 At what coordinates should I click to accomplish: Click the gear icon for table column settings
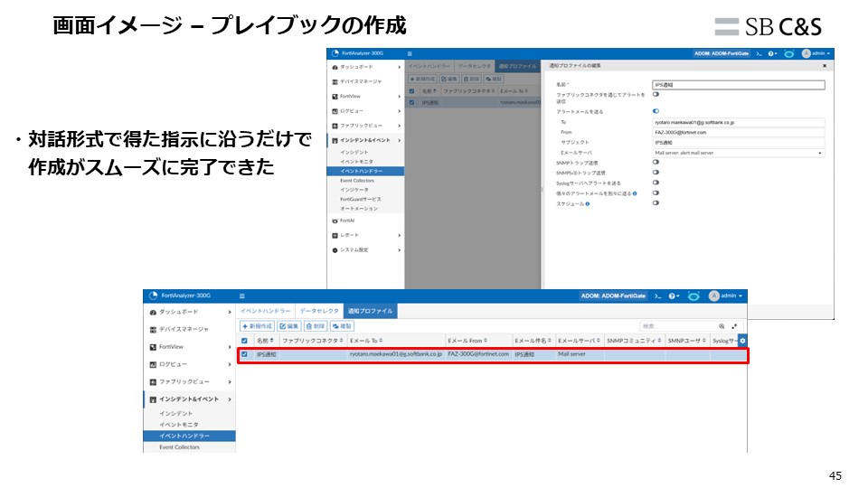tap(742, 341)
